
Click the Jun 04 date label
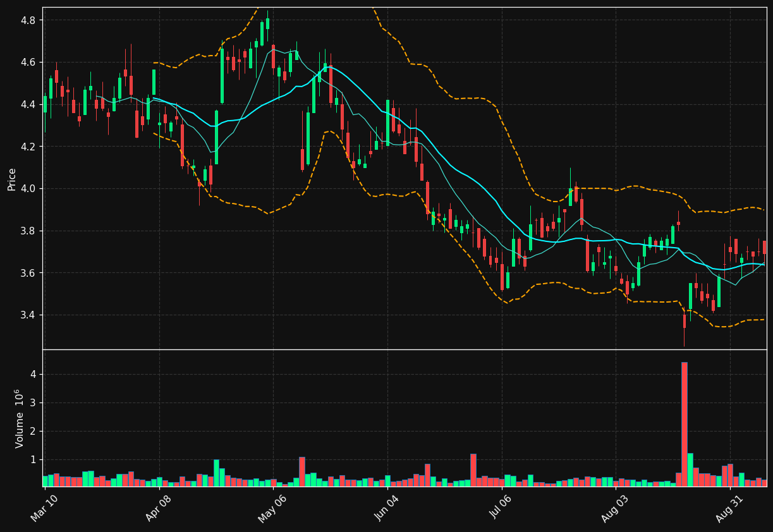[387, 507]
